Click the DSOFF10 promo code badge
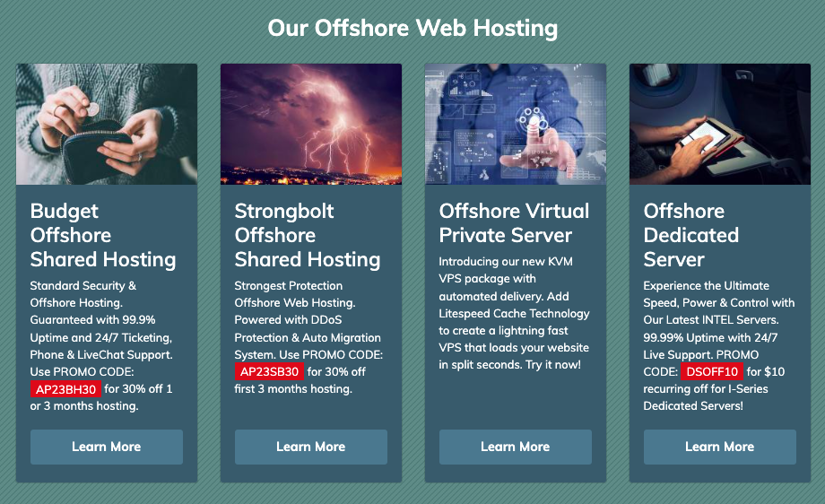This screenshot has height=504, width=825. 712,371
